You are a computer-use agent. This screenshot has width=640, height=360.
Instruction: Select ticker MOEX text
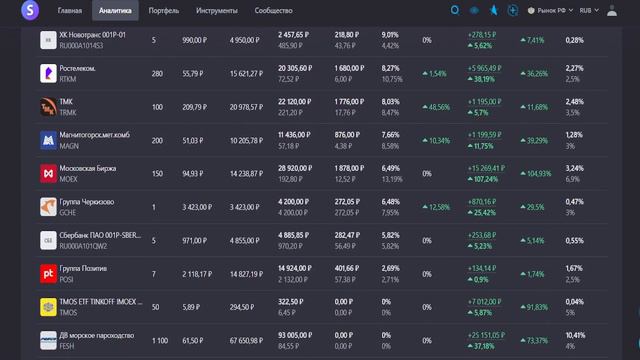pyautogui.click(x=68, y=179)
